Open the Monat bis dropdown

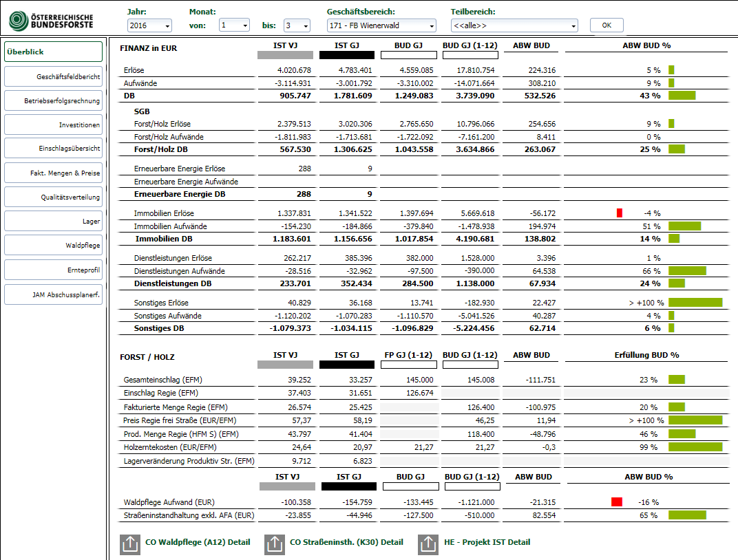pyautogui.click(x=297, y=25)
